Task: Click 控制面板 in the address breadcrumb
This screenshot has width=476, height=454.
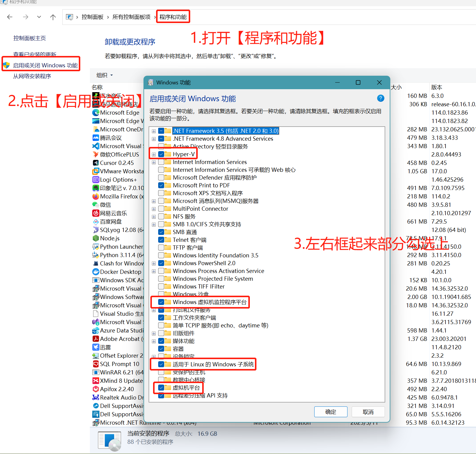Action: 92,17
